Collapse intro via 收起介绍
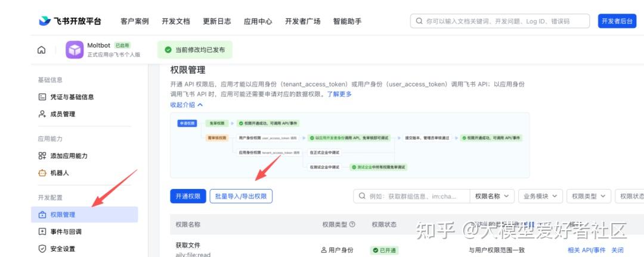The width and height of the screenshot is (644, 257). tap(187, 105)
